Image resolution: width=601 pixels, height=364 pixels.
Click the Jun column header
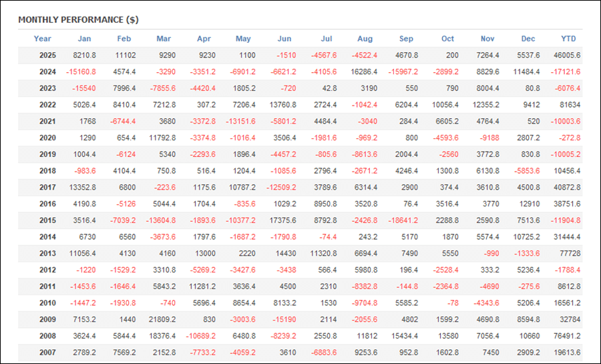point(284,39)
